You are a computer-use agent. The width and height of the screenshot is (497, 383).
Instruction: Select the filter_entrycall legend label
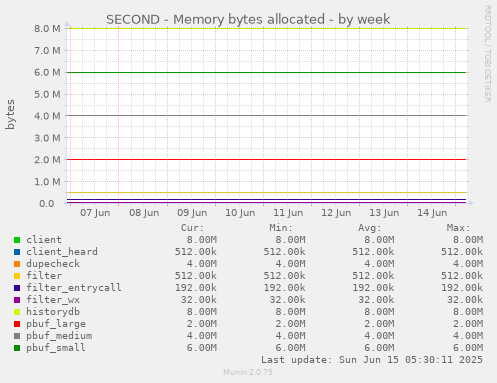74,288
